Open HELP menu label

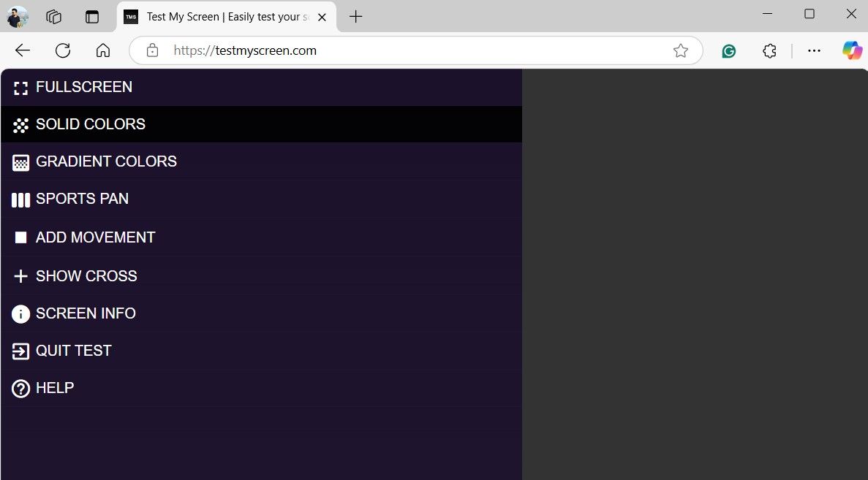coord(55,388)
